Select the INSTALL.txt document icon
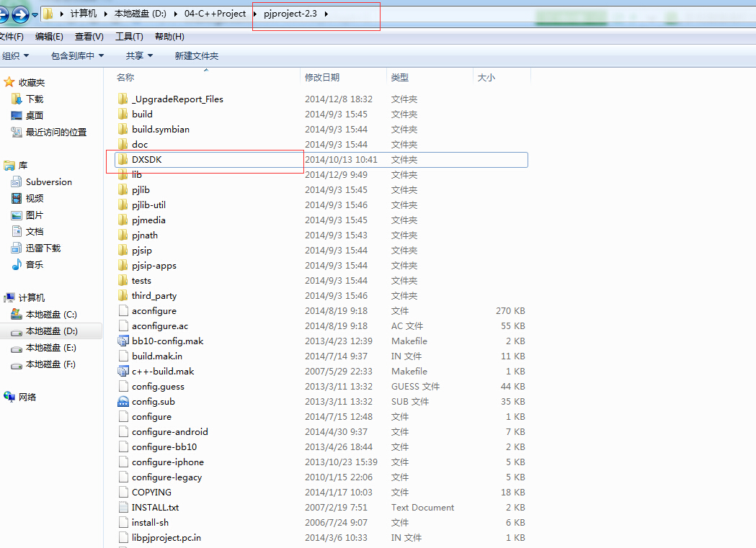756x548 pixels. tap(123, 507)
